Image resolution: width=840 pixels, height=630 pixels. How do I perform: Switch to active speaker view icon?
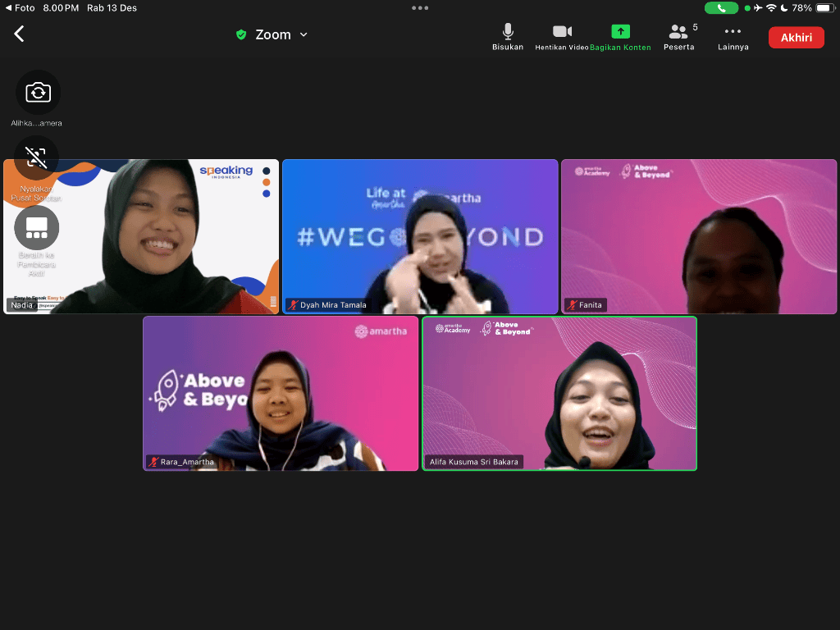(36, 228)
